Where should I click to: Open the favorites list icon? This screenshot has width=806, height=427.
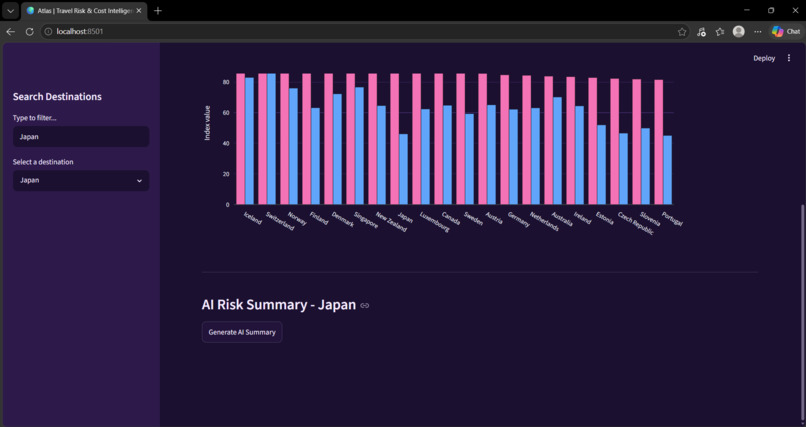click(x=720, y=32)
